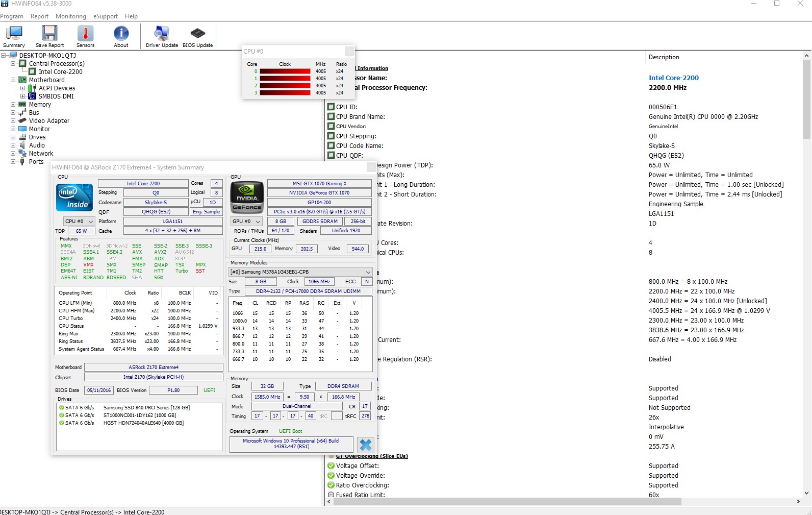This screenshot has width=812, height=515.
Task: Close System Summary with the blue X button
Action: (365, 445)
